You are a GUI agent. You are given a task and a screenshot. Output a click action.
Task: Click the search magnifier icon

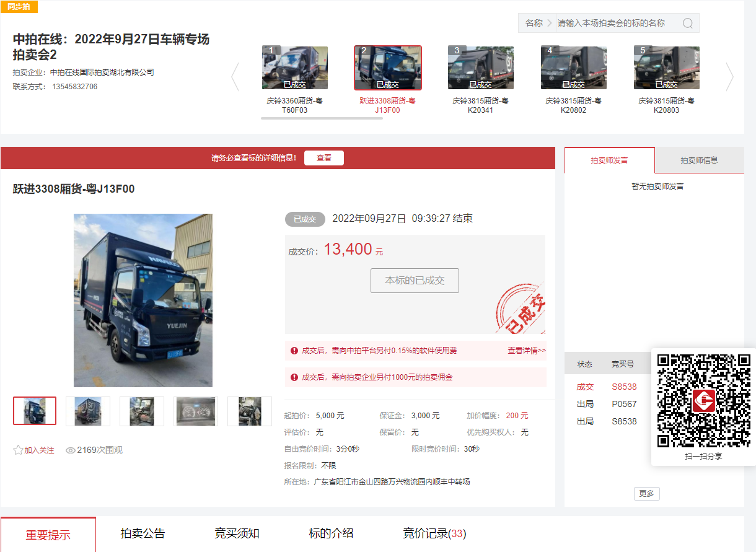coord(688,23)
